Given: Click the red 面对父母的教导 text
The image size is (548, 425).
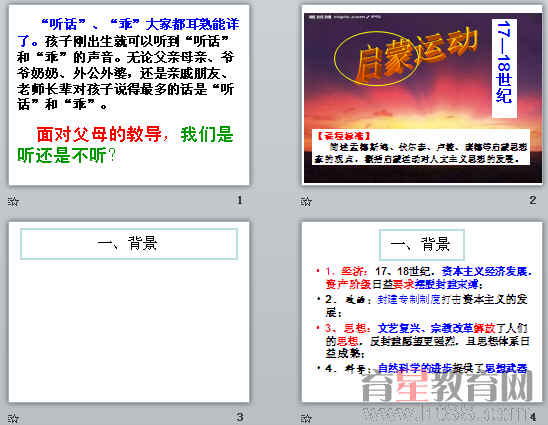Looking at the screenshot, I should click(99, 134).
